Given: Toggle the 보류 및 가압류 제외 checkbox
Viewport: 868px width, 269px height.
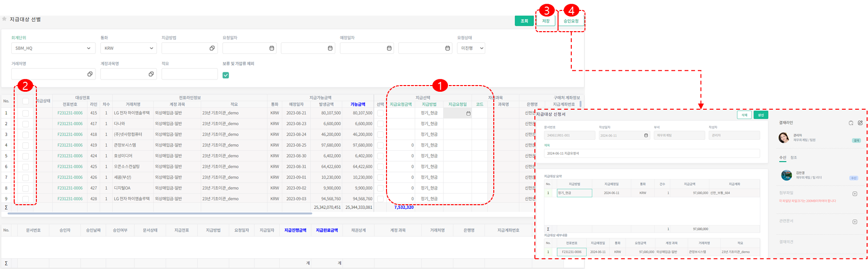Looking at the screenshot, I should pos(226,75).
